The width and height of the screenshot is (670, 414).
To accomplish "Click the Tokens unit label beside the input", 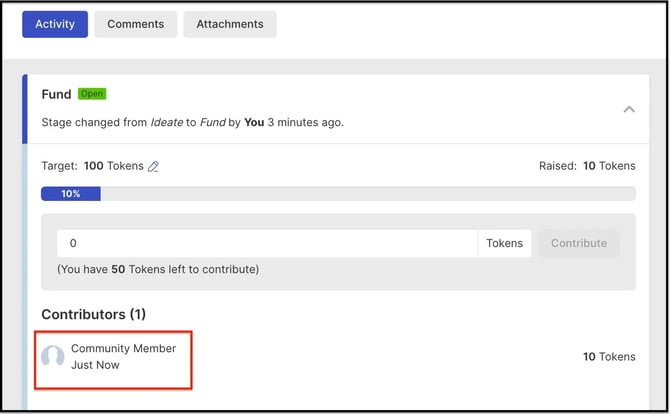I will coord(505,244).
